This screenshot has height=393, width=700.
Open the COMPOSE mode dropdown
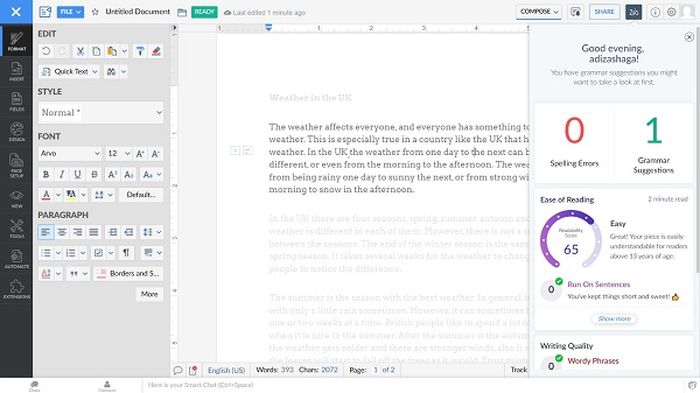(539, 12)
